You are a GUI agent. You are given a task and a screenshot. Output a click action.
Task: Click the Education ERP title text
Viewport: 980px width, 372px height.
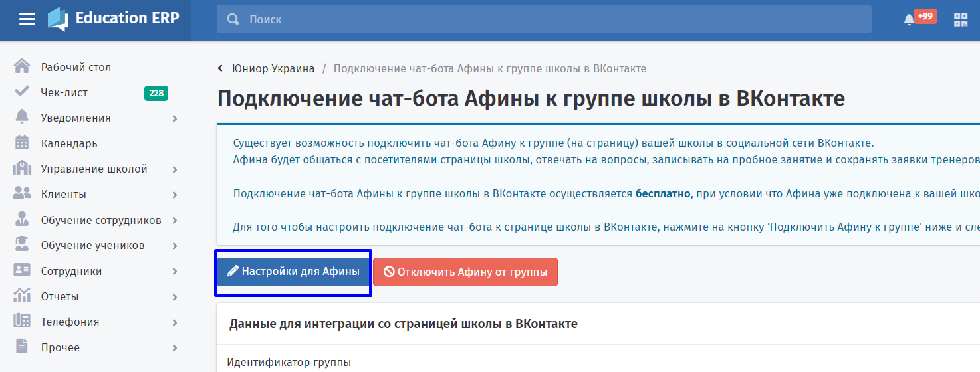(128, 18)
